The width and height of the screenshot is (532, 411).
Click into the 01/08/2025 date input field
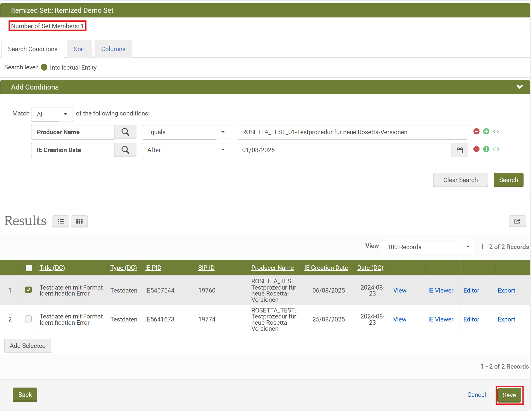point(343,150)
